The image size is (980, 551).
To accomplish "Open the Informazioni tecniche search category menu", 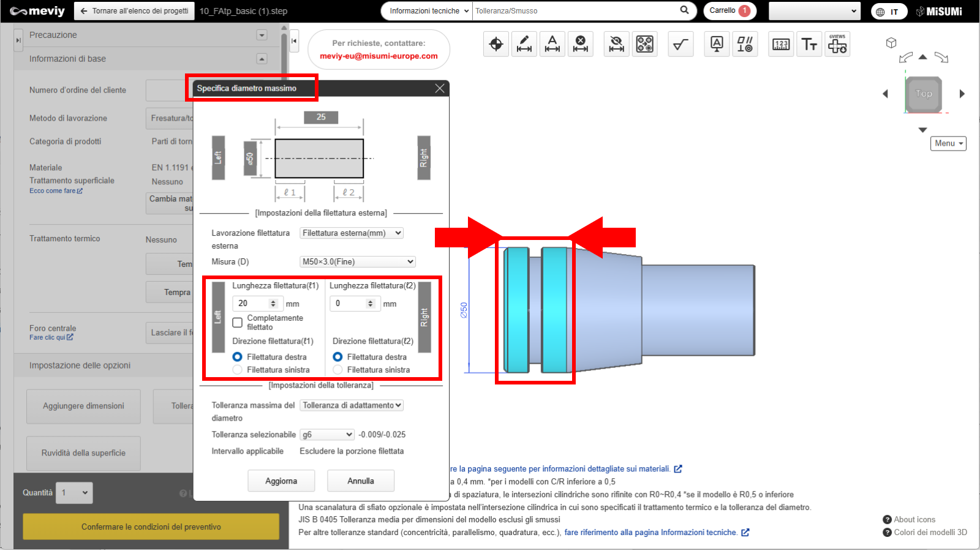I will (429, 11).
